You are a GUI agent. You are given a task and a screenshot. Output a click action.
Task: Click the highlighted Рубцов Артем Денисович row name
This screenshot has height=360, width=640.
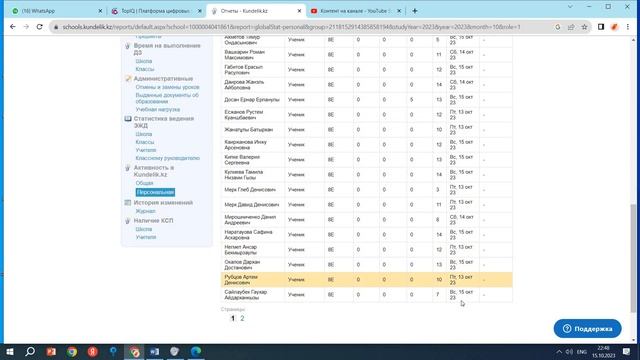241,280
